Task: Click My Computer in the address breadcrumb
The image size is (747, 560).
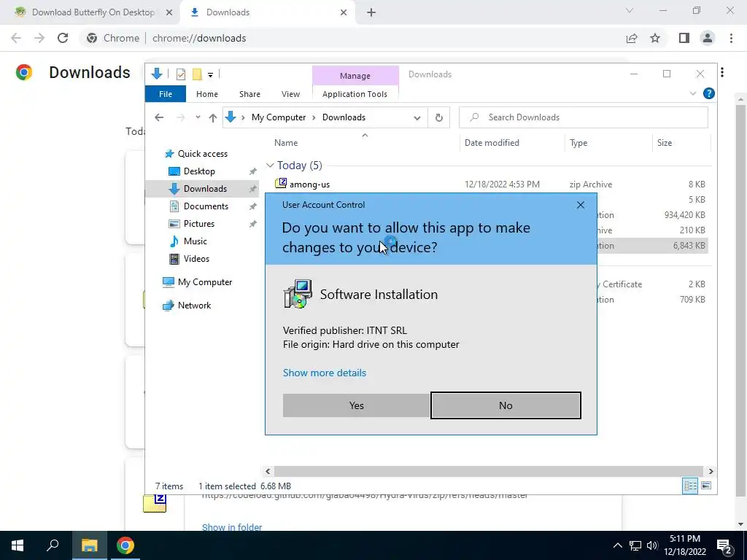Action: click(278, 117)
